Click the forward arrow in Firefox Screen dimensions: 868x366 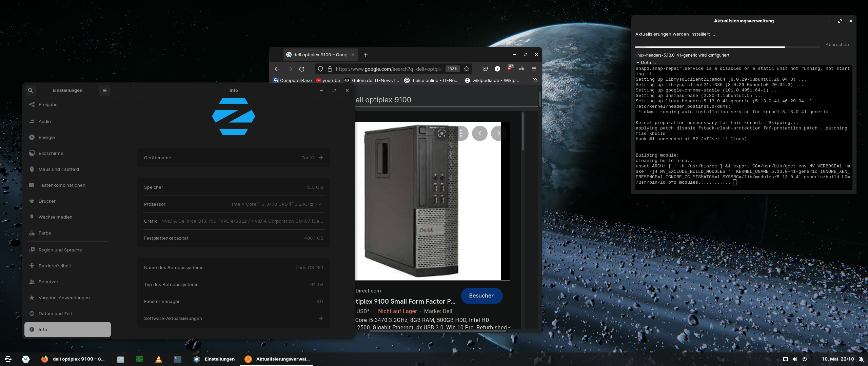(x=290, y=69)
